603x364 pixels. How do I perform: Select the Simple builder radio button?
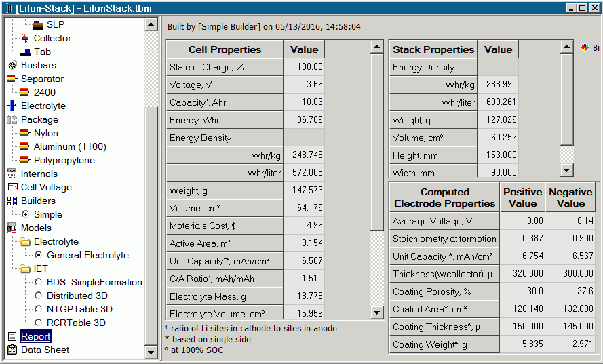25,215
